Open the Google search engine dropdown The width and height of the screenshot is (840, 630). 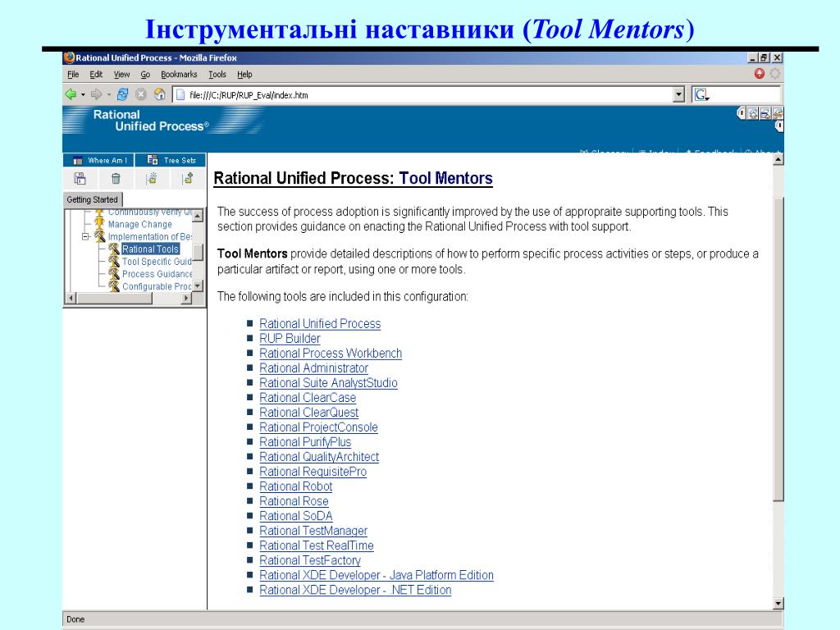[702, 95]
